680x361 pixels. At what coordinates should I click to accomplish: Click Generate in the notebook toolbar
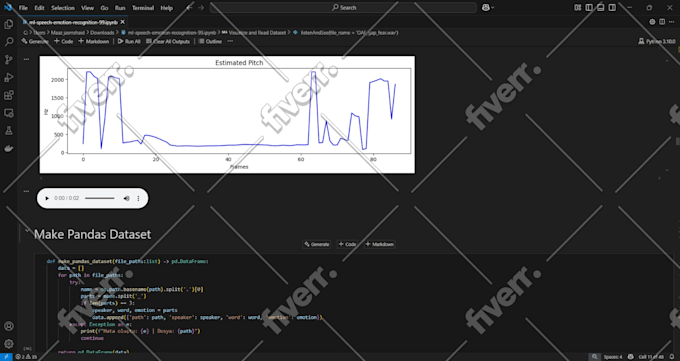tap(35, 41)
